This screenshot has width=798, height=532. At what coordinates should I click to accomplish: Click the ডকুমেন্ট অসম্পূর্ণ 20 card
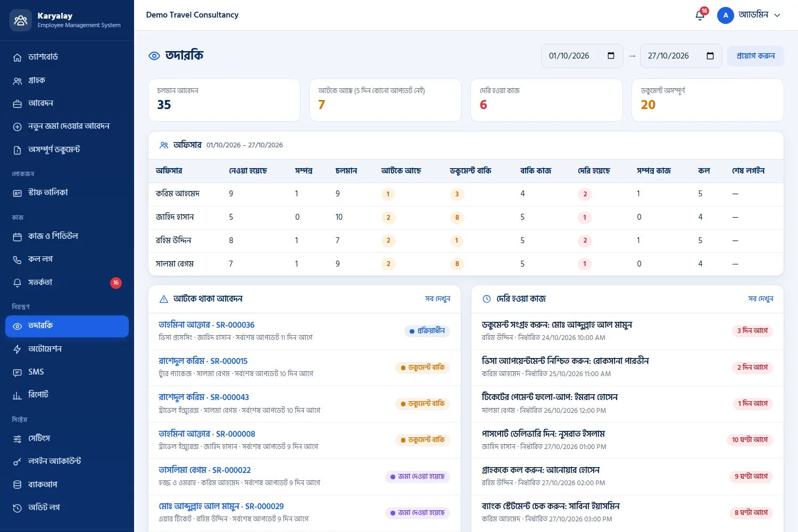tap(708, 100)
